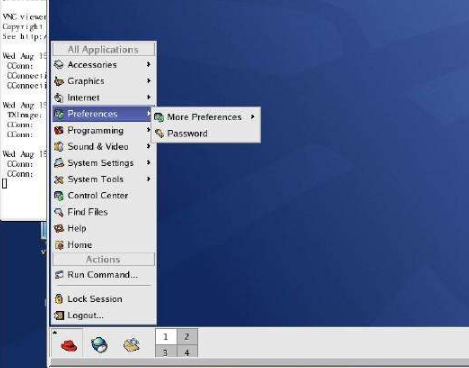
Task: Expand the Internet submenu arrow
Action: point(148,97)
